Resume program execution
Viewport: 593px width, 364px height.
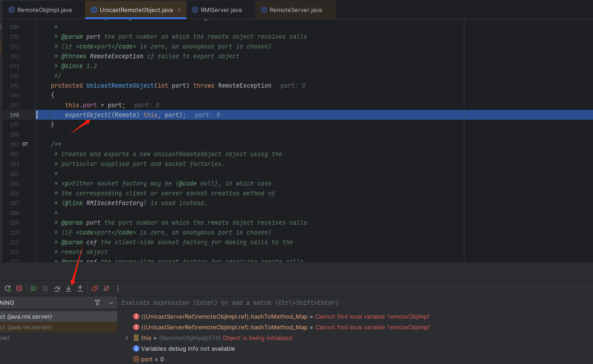pos(34,288)
